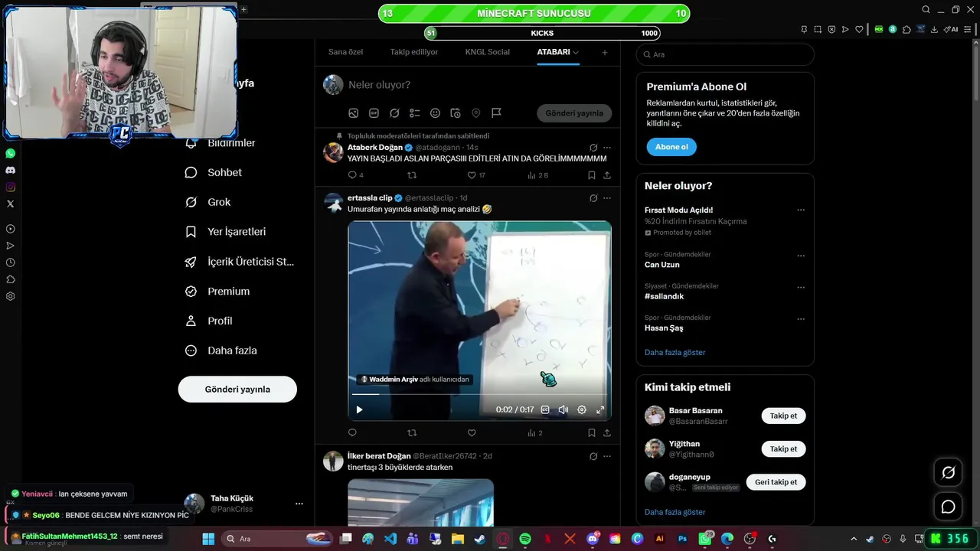Open options for Can Uzun trend

pos(801,256)
